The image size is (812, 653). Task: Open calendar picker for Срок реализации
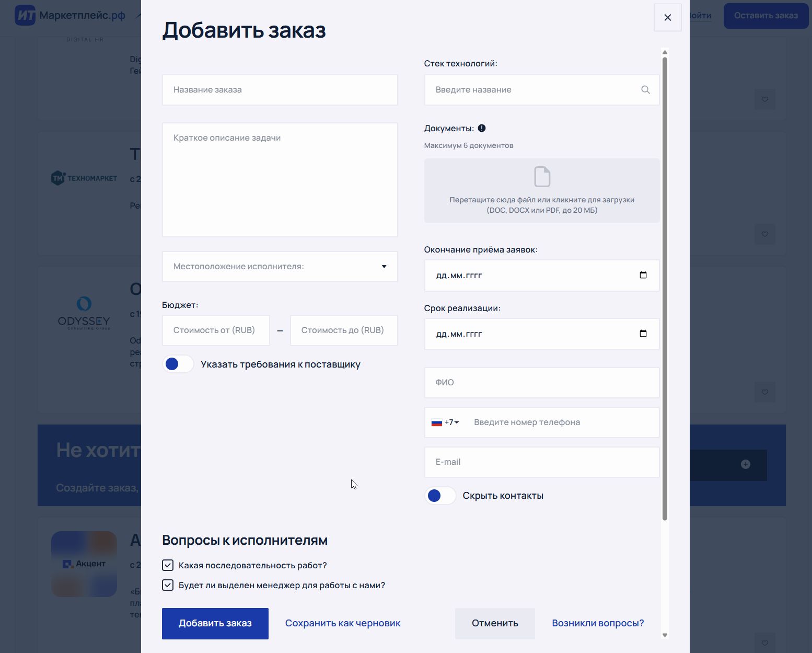pos(643,334)
